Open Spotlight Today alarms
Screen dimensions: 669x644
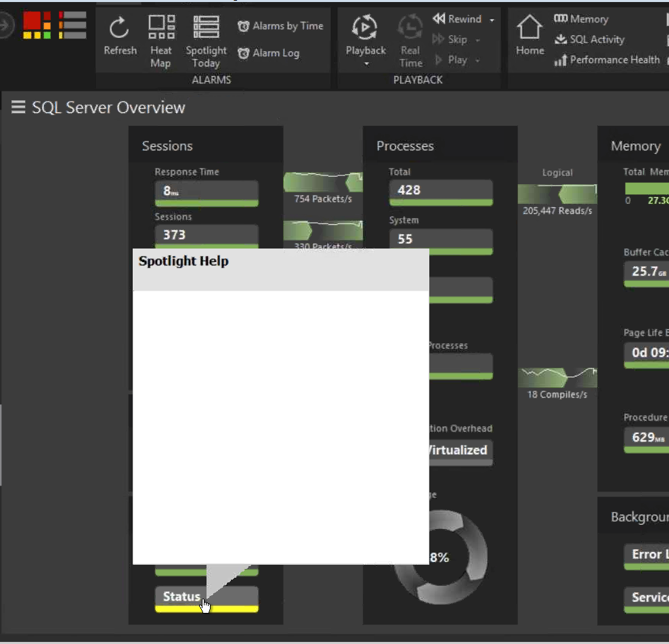(x=206, y=28)
